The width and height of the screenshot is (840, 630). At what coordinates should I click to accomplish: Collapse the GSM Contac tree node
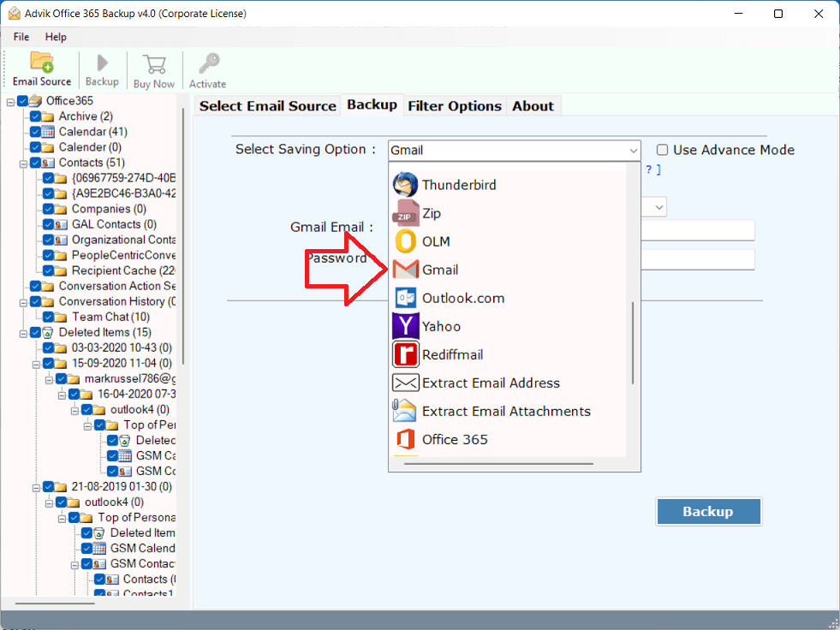[74, 565]
